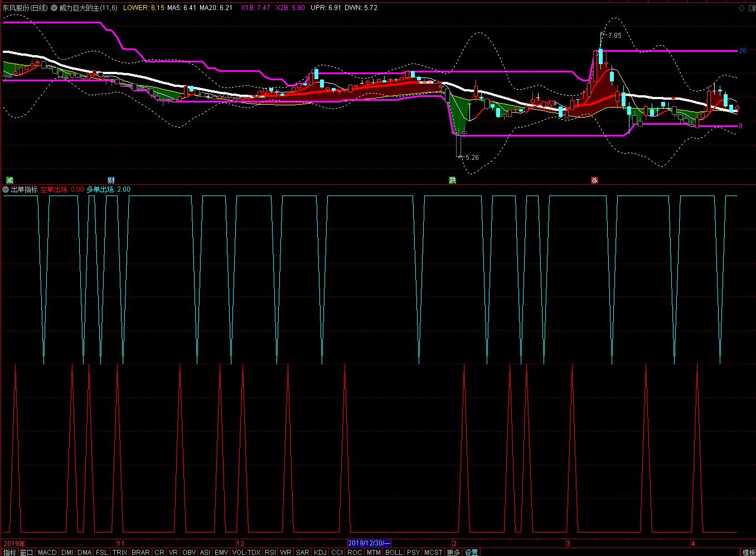Click the 7.85 high price label
Viewport: 756px width, 556px height.
(614, 36)
